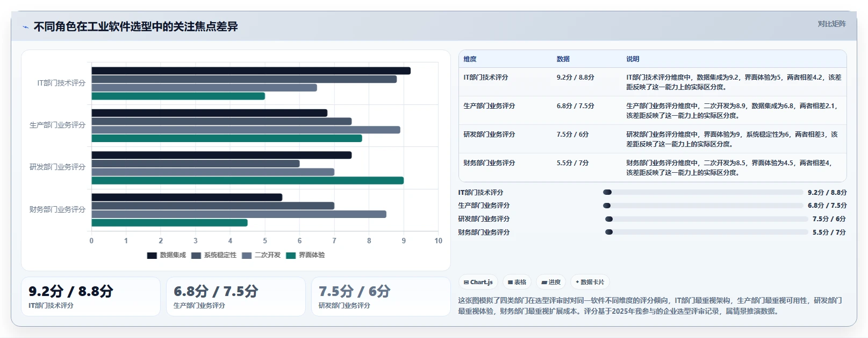Click 9.2分 / 8.8分 in the table
The image size is (868, 338).
576,78
